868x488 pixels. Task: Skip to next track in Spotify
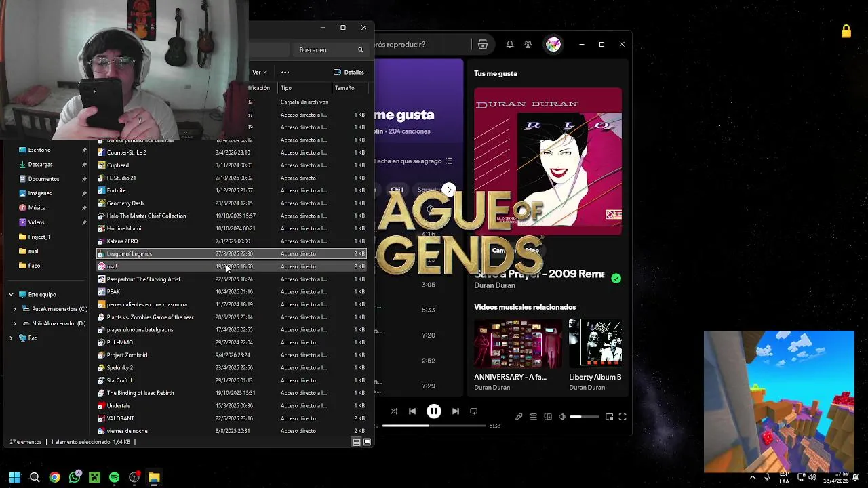[456, 411]
